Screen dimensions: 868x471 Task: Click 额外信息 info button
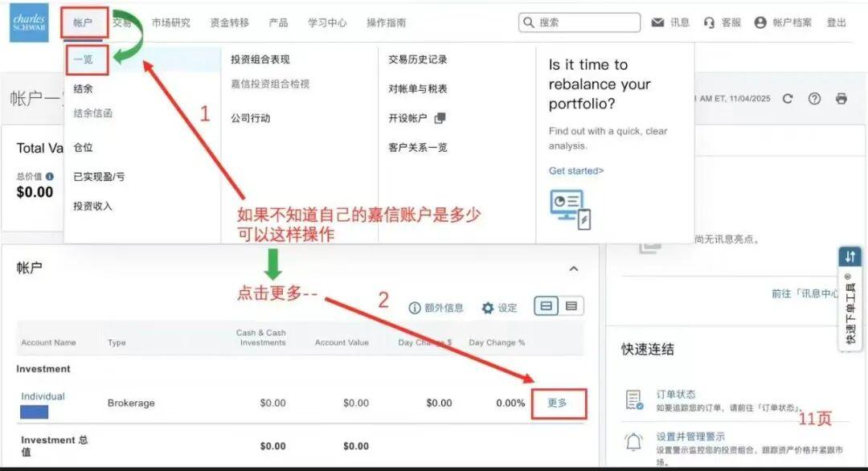click(x=436, y=308)
